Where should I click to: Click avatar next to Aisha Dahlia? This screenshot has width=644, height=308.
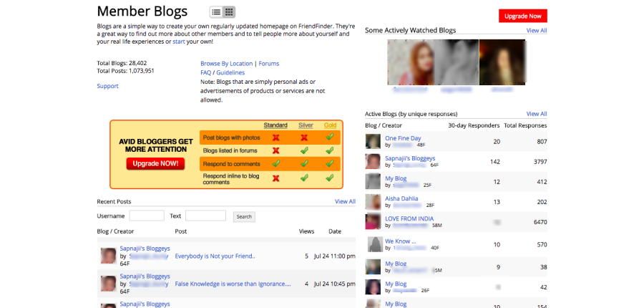373,202
